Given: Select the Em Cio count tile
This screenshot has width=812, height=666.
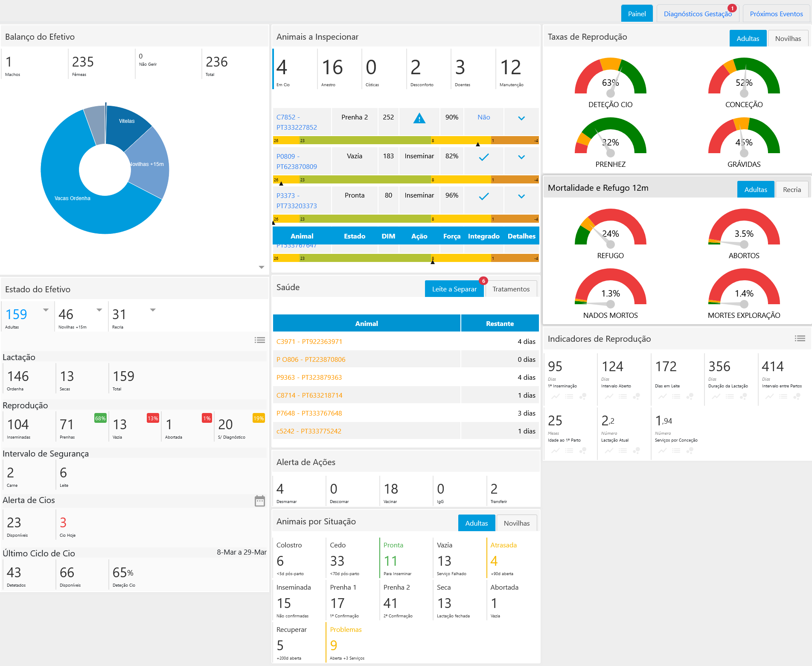Looking at the screenshot, I should tap(294, 68).
